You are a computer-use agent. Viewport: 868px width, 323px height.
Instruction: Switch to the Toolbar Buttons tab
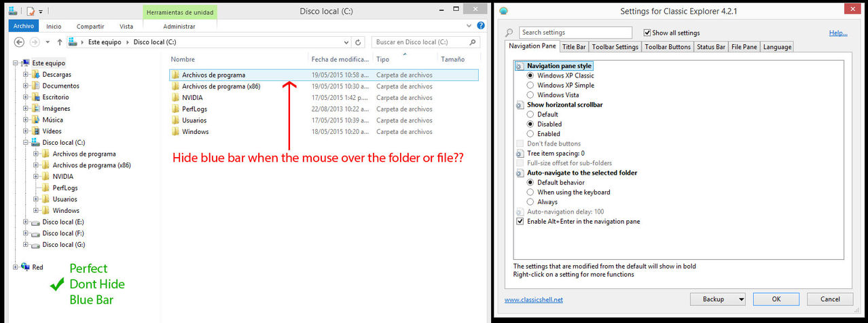point(667,47)
